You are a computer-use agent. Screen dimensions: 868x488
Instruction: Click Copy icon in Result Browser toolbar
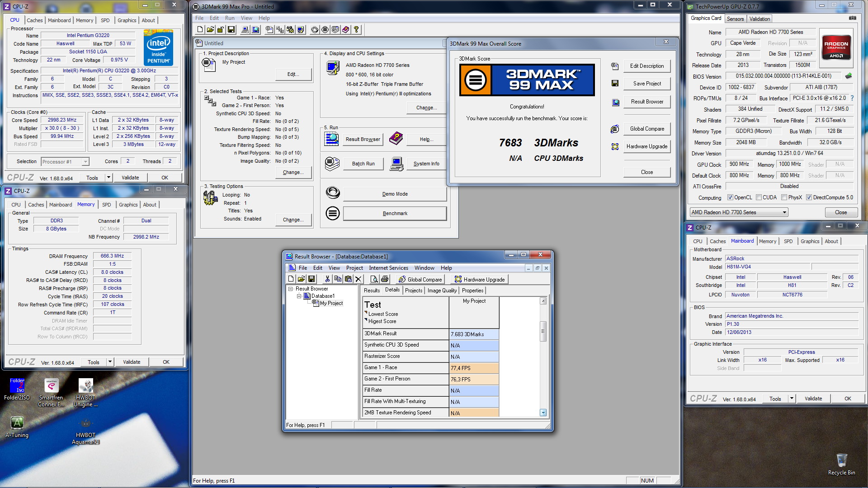(x=338, y=279)
